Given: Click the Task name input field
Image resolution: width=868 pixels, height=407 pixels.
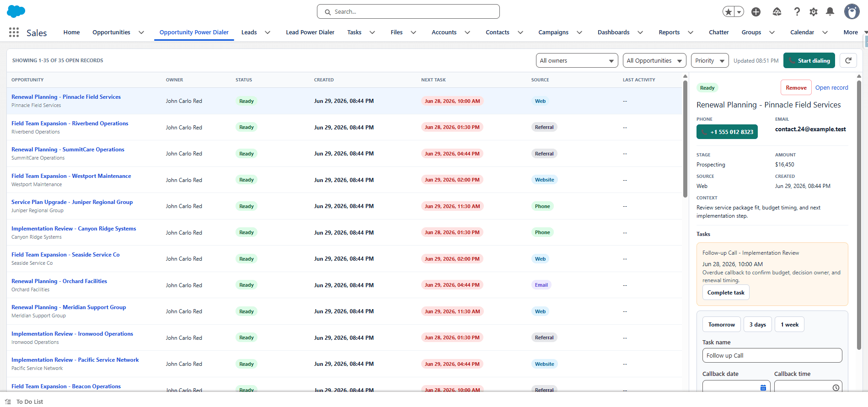Looking at the screenshot, I should click(772, 355).
